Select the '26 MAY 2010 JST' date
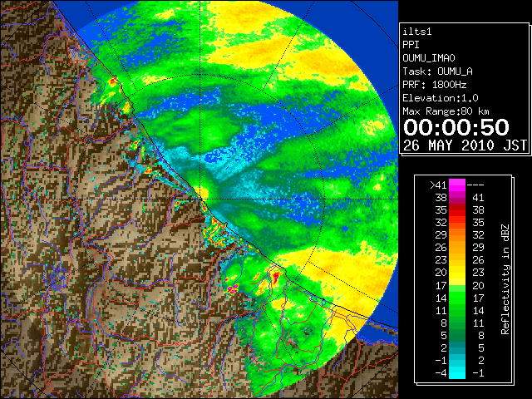Viewport: 532px width, 399px height. pos(465,145)
